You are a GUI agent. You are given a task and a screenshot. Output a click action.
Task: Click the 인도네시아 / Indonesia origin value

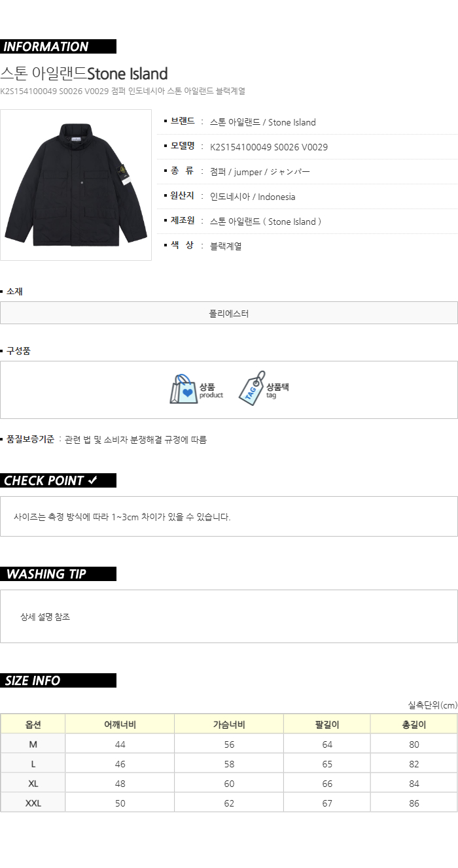[253, 197]
